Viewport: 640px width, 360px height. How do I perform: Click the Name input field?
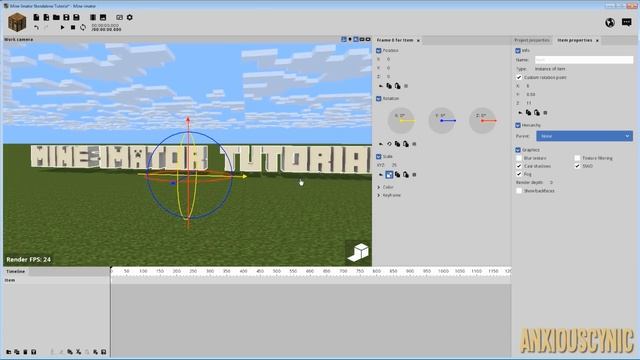pos(584,60)
